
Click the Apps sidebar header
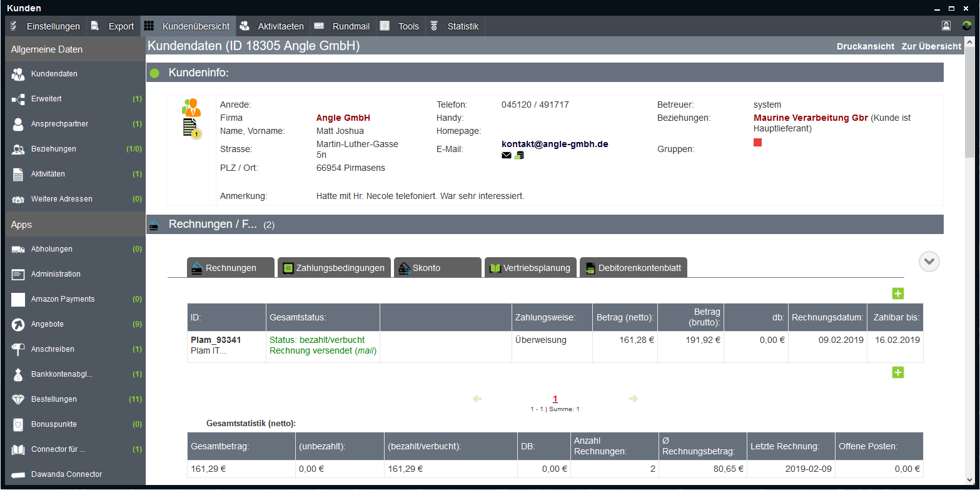(75, 225)
